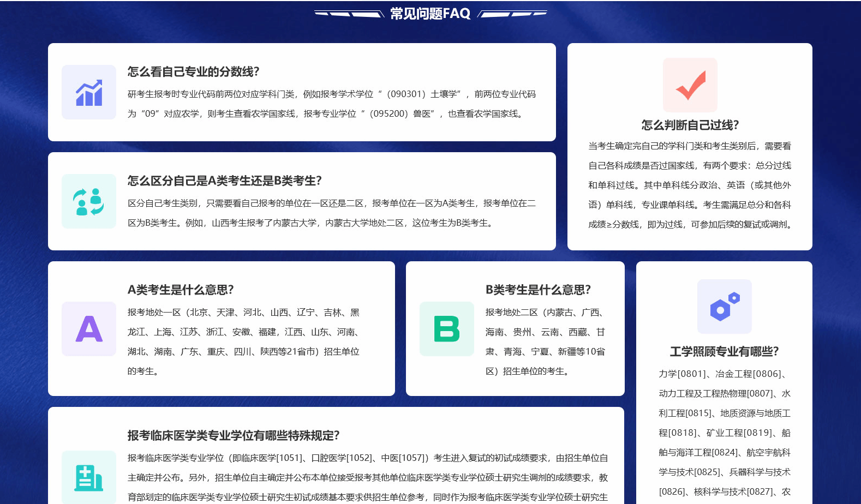Click the green letter B icon
Image resolution: width=861 pixels, height=504 pixels.
point(446,329)
